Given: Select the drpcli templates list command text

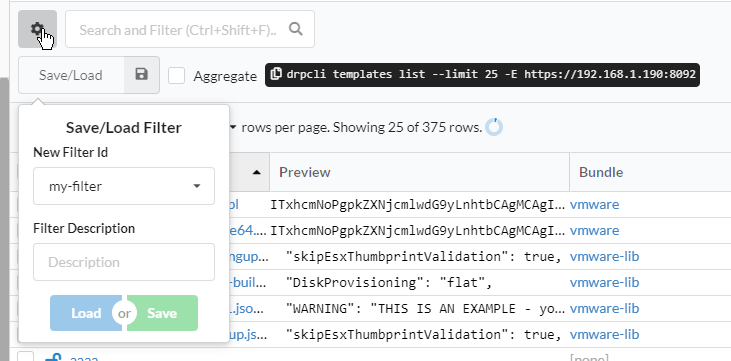Looking at the screenshot, I should [x=491, y=74].
